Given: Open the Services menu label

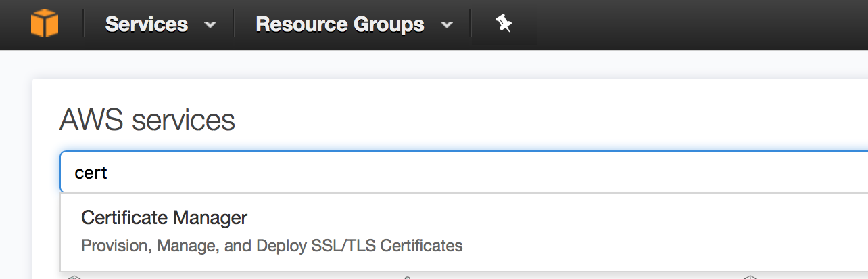Looking at the screenshot, I should (147, 24).
